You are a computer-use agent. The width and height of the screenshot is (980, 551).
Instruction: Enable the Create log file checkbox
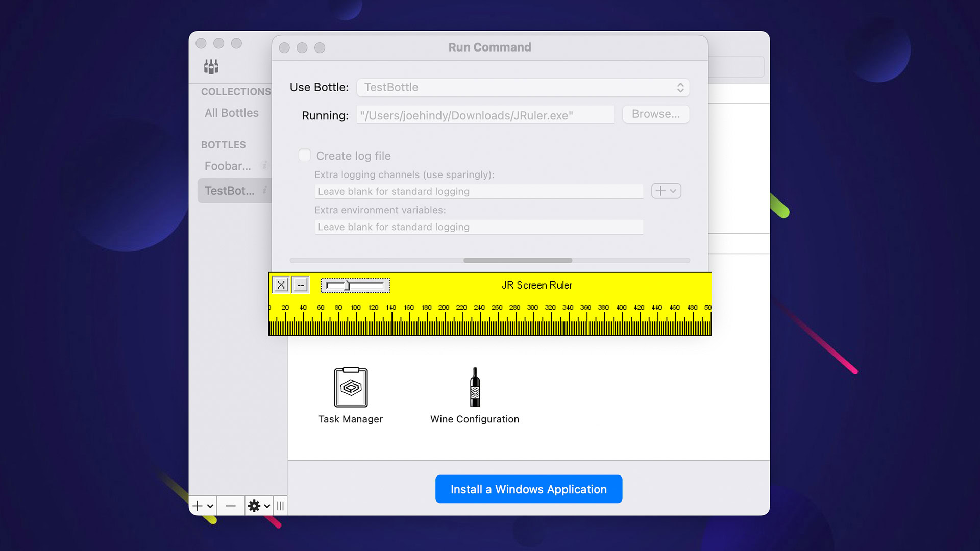click(x=305, y=155)
